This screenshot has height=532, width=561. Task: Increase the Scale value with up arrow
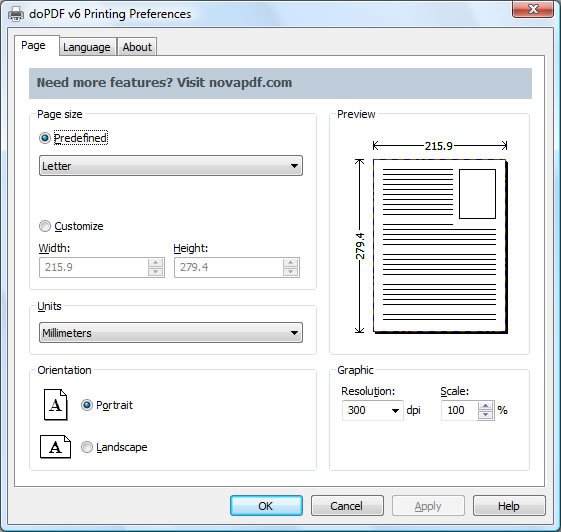pyautogui.click(x=486, y=406)
